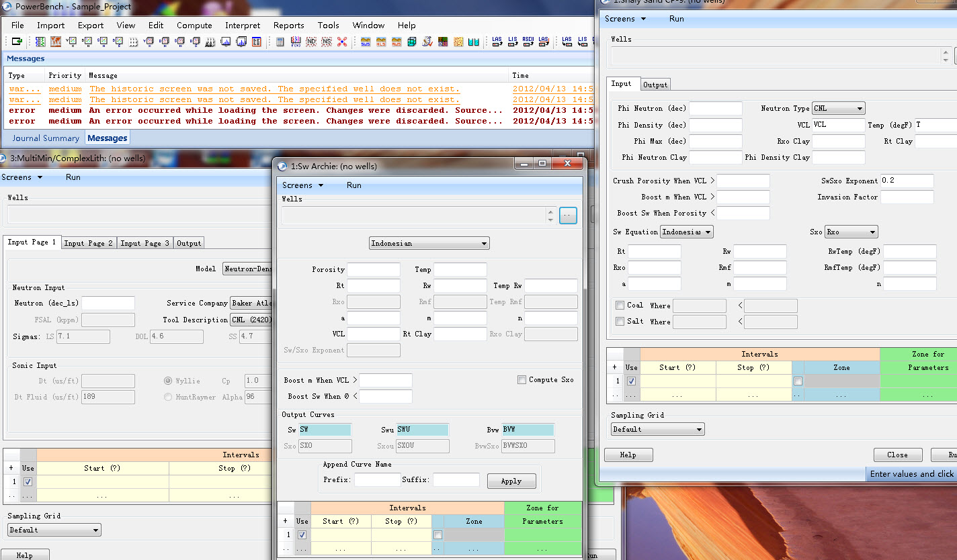Click the dotted grid toolbar icon
This screenshot has width=957, height=560.
[x=133, y=42]
